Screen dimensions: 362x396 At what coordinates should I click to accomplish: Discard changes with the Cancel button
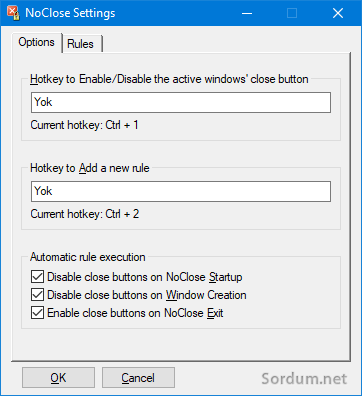coord(138,378)
